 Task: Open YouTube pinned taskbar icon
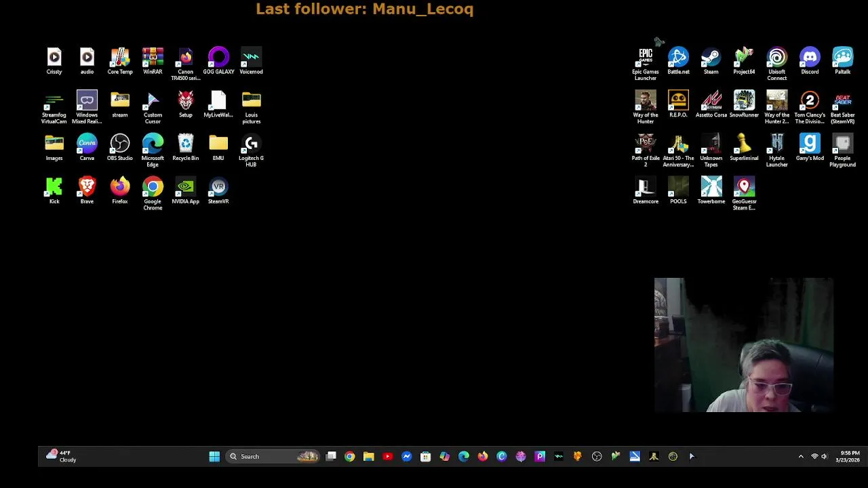[387, 457]
